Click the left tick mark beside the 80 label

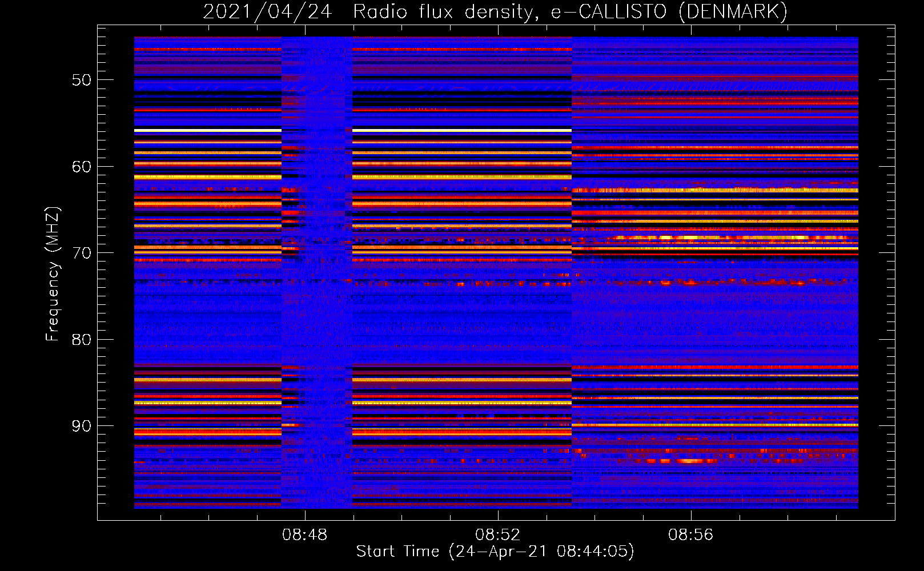[103, 339]
